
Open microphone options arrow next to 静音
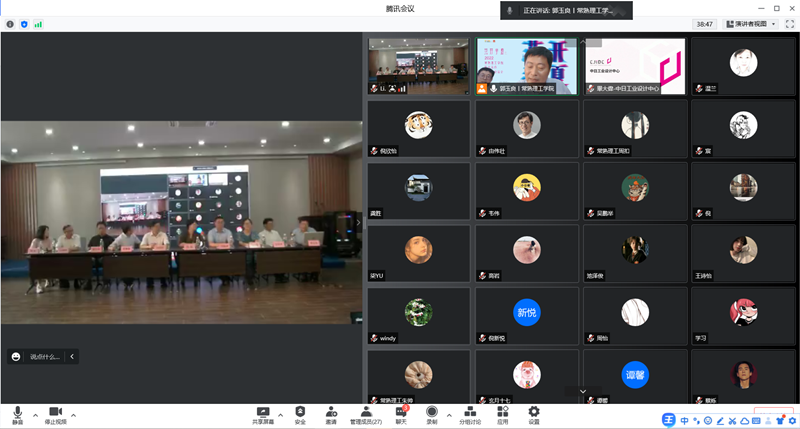(x=35, y=415)
